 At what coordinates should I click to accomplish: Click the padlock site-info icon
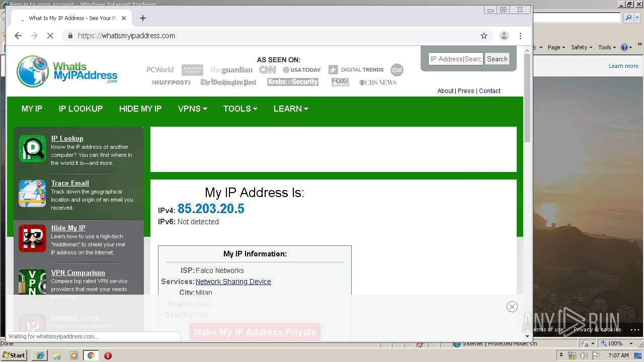coord(70,36)
